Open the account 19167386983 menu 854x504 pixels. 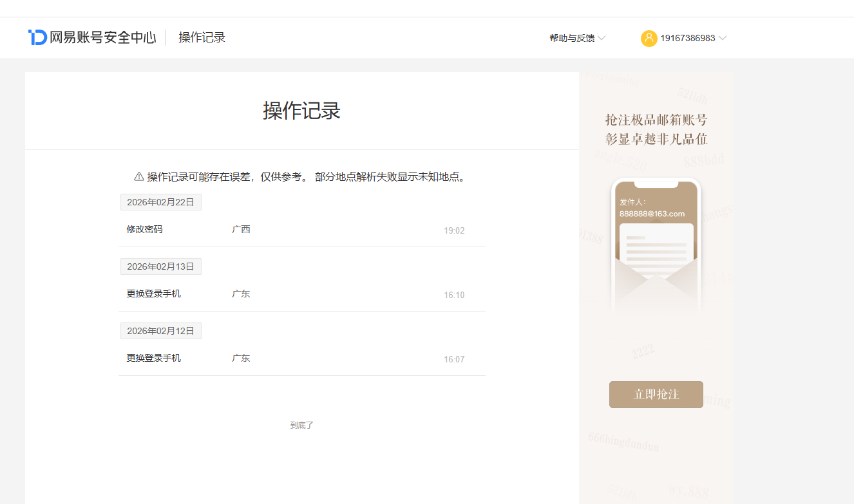coord(684,38)
